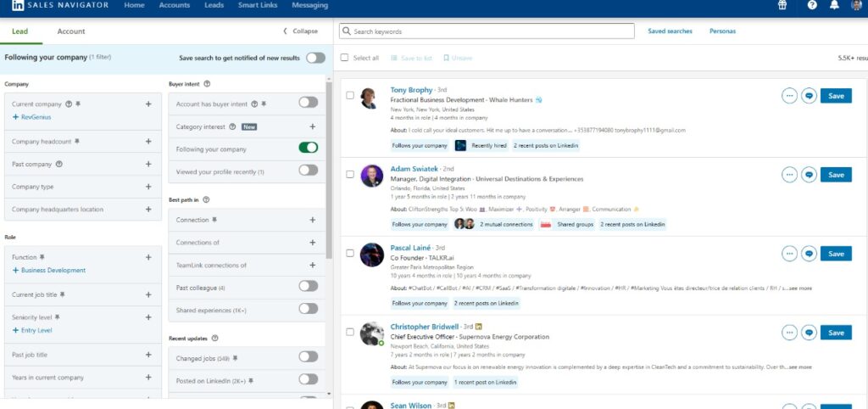The width and height of the screenshot is (868, 409).
Task: Open the help question mark icon
Action: click(812, 6)
